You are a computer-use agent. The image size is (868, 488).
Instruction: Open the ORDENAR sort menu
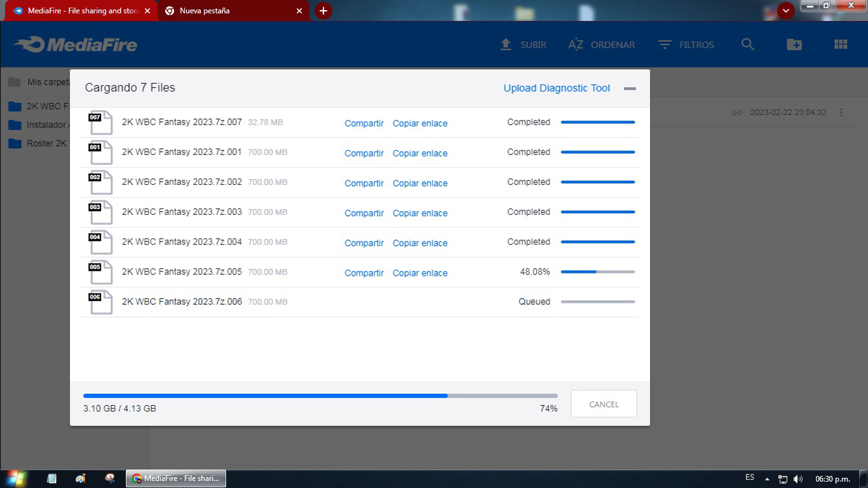coord(601,44)
